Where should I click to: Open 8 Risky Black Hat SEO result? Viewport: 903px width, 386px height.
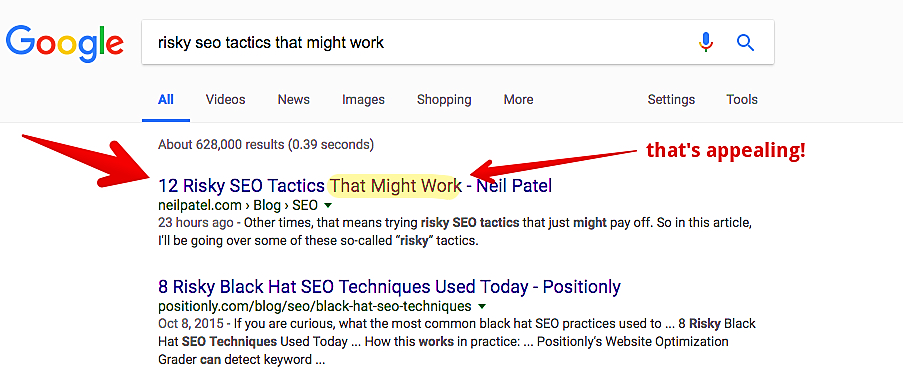pyautogui.click(x=389, y=286)
